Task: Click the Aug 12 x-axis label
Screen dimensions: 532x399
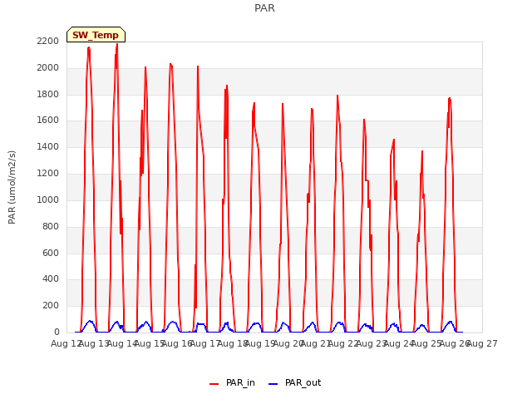Action: click(x=66, y=343)
